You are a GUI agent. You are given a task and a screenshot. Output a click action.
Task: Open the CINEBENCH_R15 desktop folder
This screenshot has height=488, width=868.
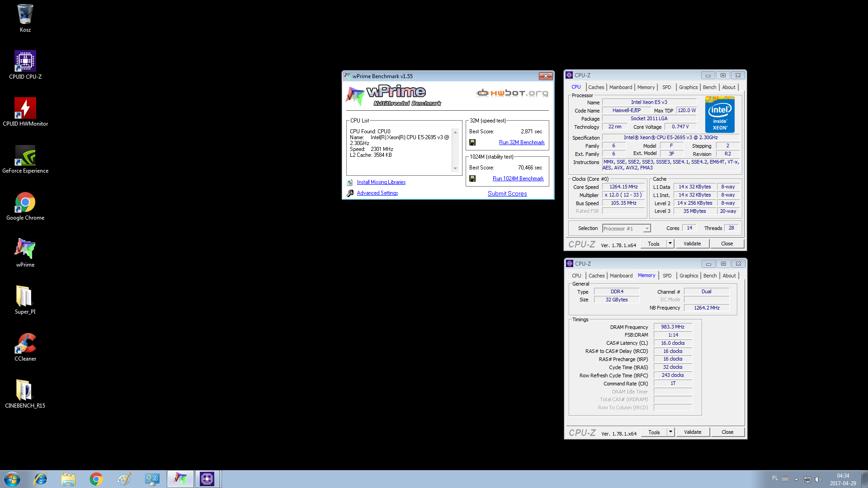click(x=25, y=394)
